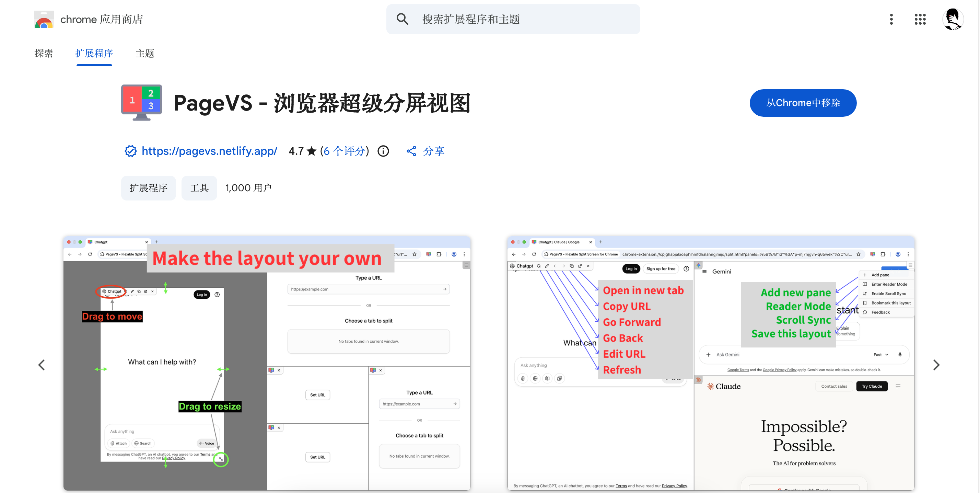Click the share icon
980x493 pixels.
[x=411, y=151]
